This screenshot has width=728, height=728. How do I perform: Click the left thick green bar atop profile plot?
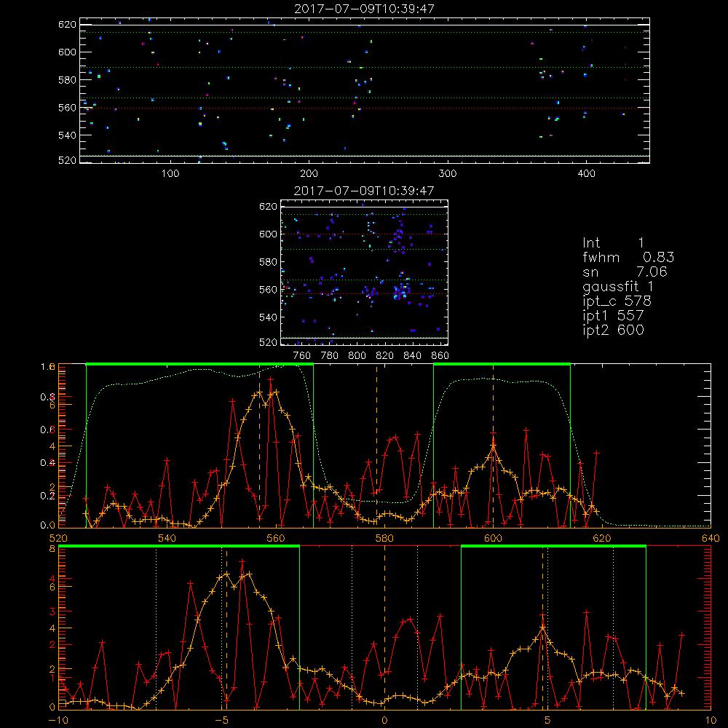[x=199, y=364]
